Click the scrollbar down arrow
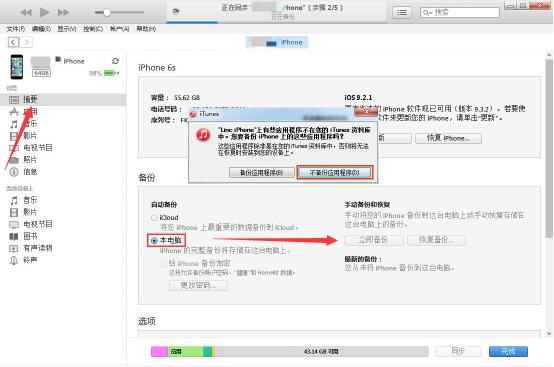Screen dimensions: 554x367 [x=549, y=333]
